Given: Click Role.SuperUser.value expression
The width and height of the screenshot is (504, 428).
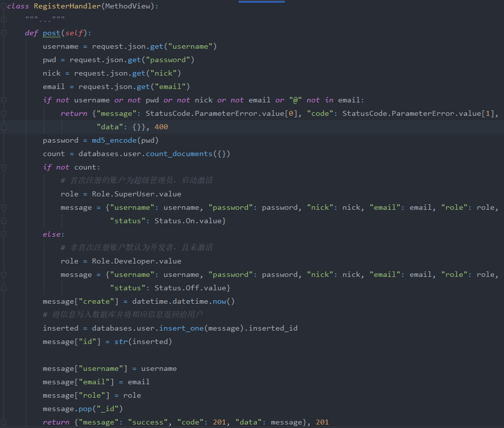Looking at the screenshot, I should tap(136, 194).
